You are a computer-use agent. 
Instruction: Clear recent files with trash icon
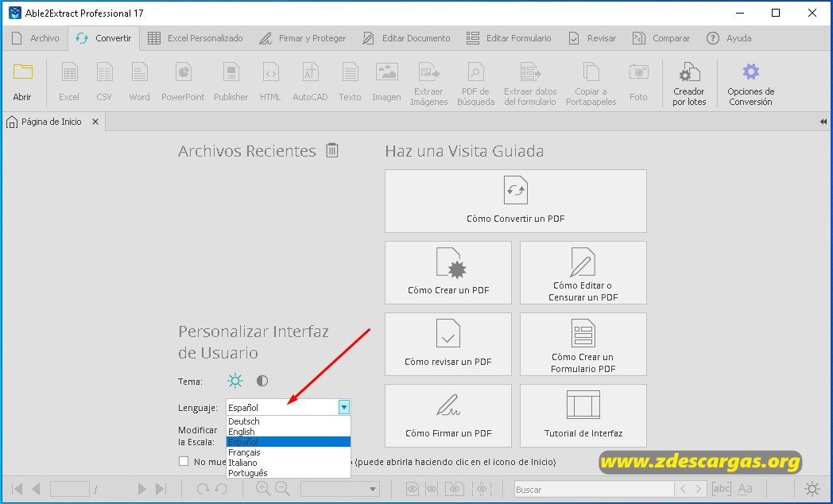(332, 150)
